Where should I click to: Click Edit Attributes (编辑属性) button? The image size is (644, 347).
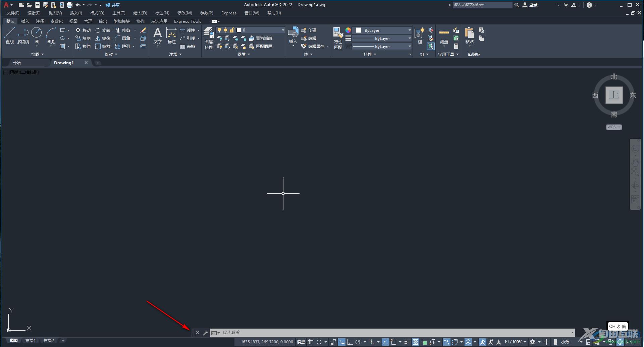[313, 46]
